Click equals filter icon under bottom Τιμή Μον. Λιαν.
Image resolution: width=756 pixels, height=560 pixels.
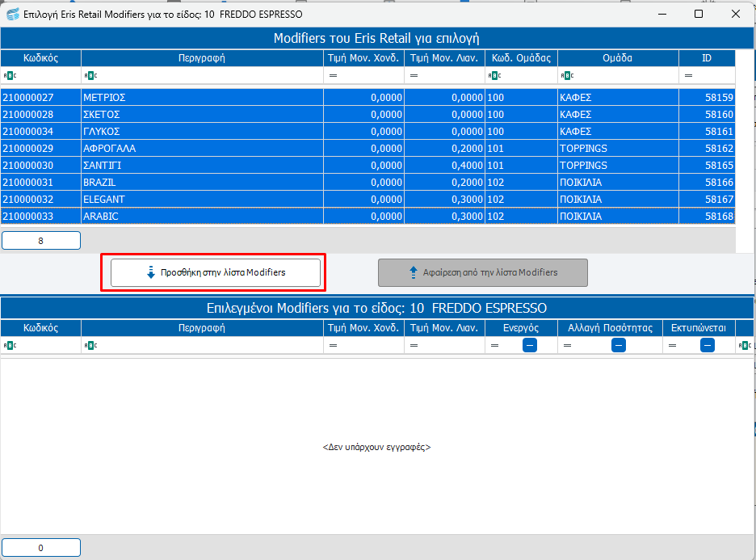click(x=414, y=345)
